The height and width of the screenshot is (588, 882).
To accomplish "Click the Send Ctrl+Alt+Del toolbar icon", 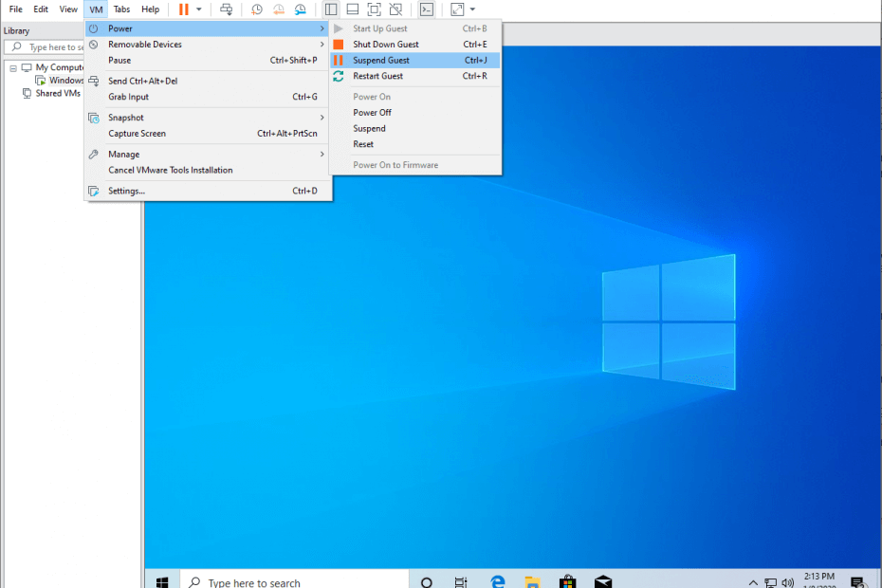I will click(x=226, y=9).
